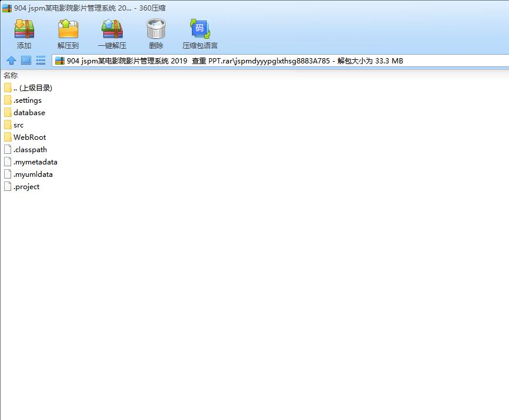This screenshot has width=509, height=420.
Task: Click the .settings folder icon
Action: point(8,100)
